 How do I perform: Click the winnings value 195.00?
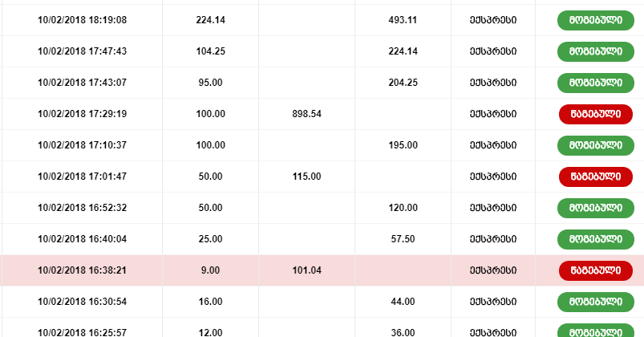(403, 145)
